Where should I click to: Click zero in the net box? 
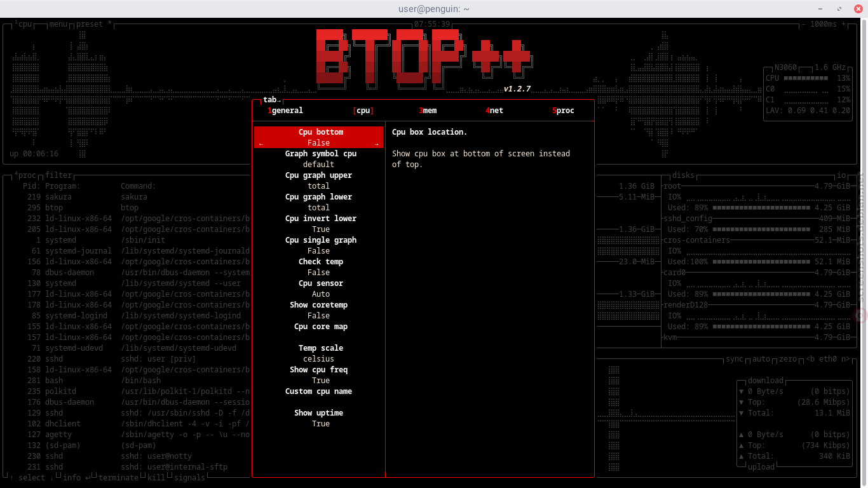pyautogui.click(x=788, y=359)
